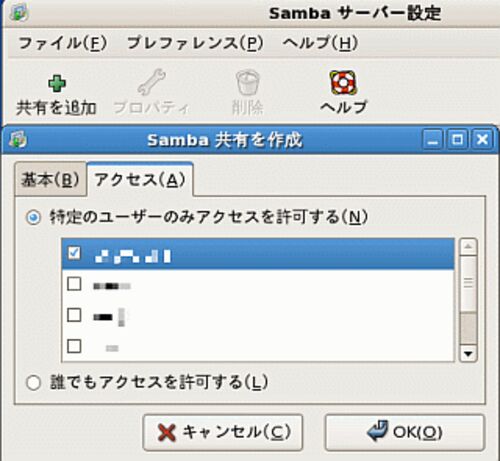Viewport: 500px width, 461px height.
Task: Open the lifebuoy ヘルプ toolbar icon
Action: pyautogui.click(x=343, y=82)
